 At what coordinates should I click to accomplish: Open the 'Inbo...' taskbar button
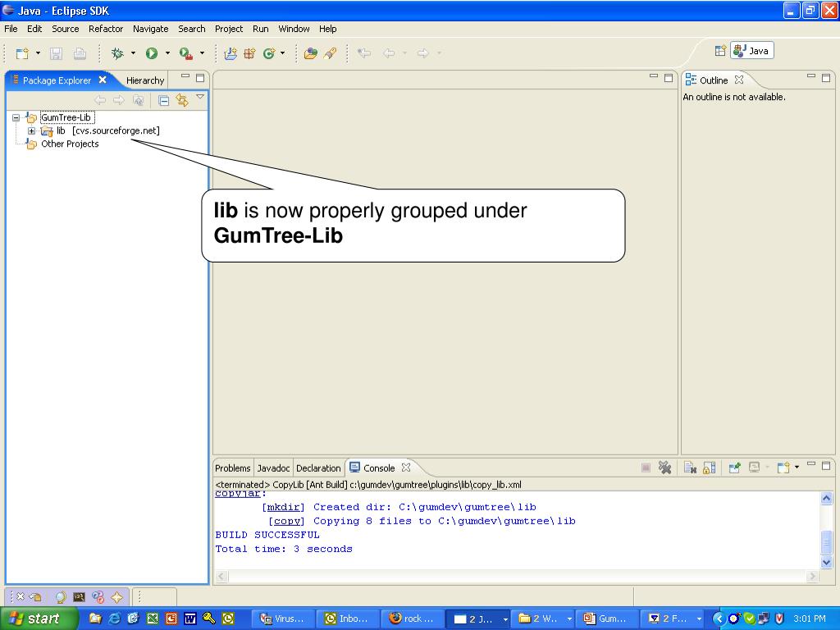tap(347, 619)
